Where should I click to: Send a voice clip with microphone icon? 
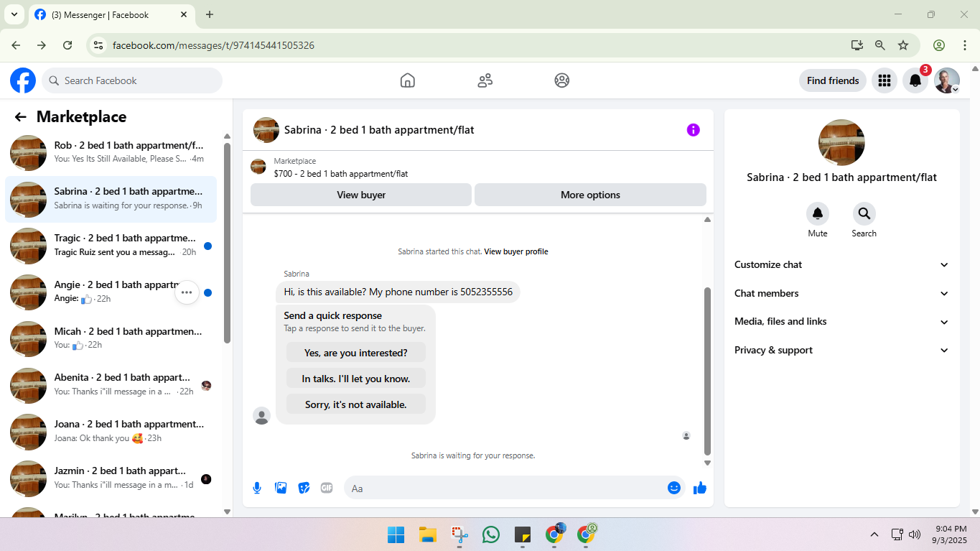click(x=257, y=488)
